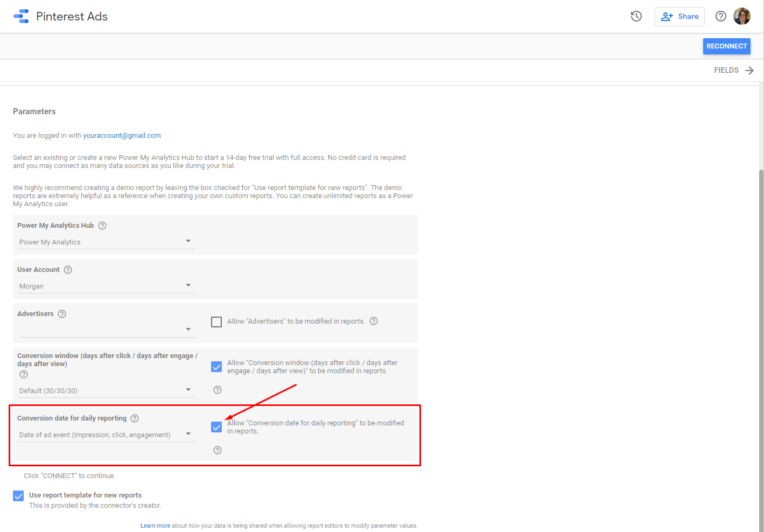The width and height of the screenshot is (764, 532).
Task: Open version history clock icon
Action: pyautogui.click(x=636, y=16)
